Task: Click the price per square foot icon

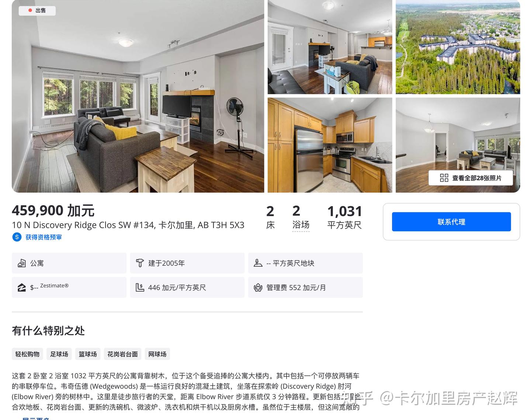Action: click(x=140, y=288)
